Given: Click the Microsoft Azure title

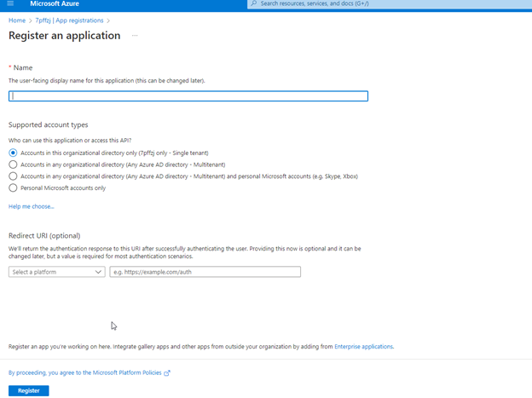Looking at the screenshot, I should pyautogui.click(x=55, y=3).
